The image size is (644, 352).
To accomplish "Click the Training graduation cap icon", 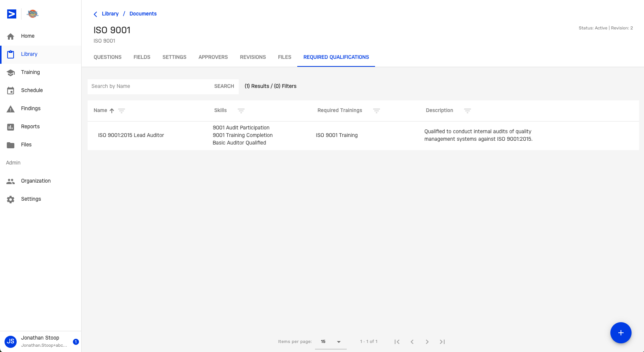I will click(x=11, y=72).
